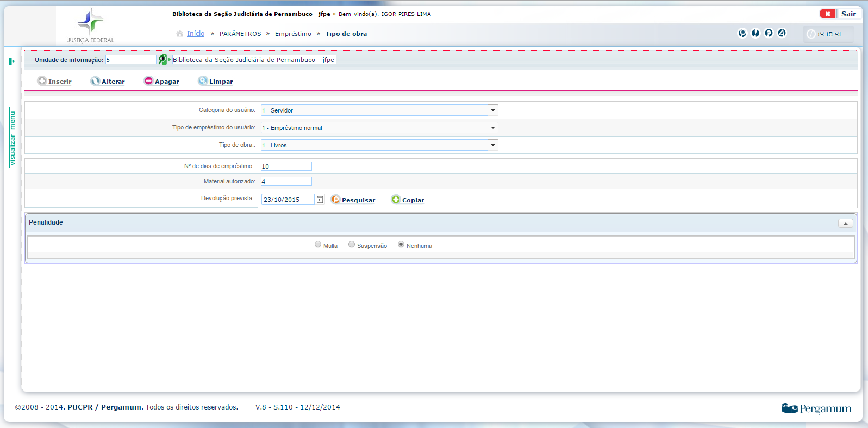
Task: Open the Tipo de empréstimo do usuário dropdown
Action: (x=492, y=128)
